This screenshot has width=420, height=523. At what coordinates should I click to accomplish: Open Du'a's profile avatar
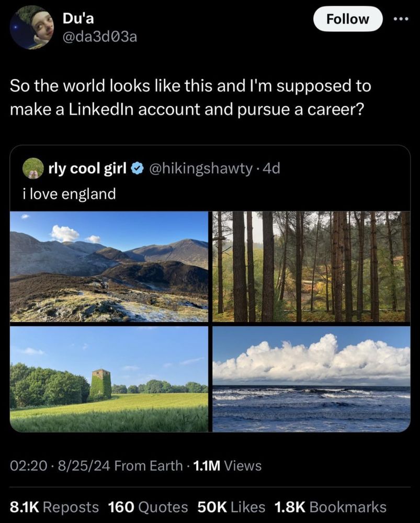(31, 27)
